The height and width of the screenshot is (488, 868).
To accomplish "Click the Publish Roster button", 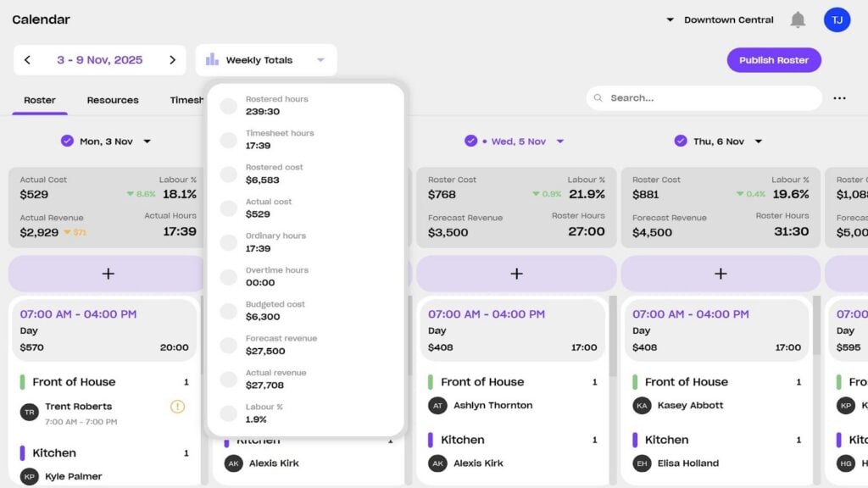I will (x=773, y=59).
